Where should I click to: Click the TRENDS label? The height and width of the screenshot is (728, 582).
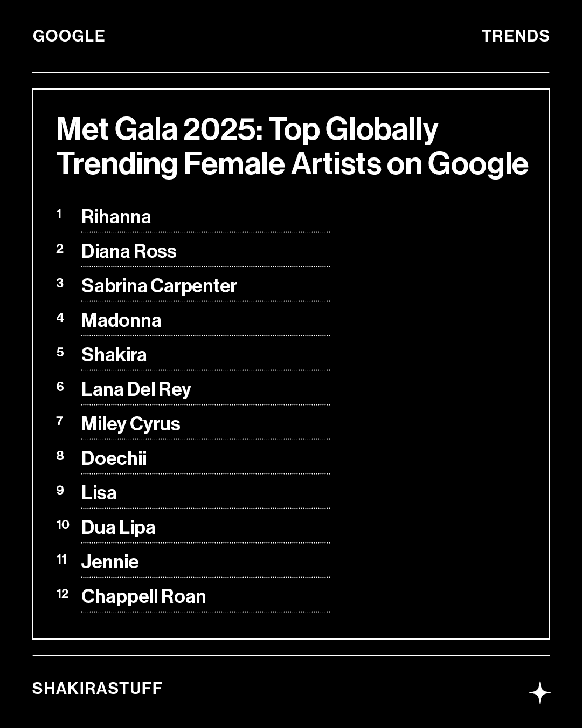515,36
